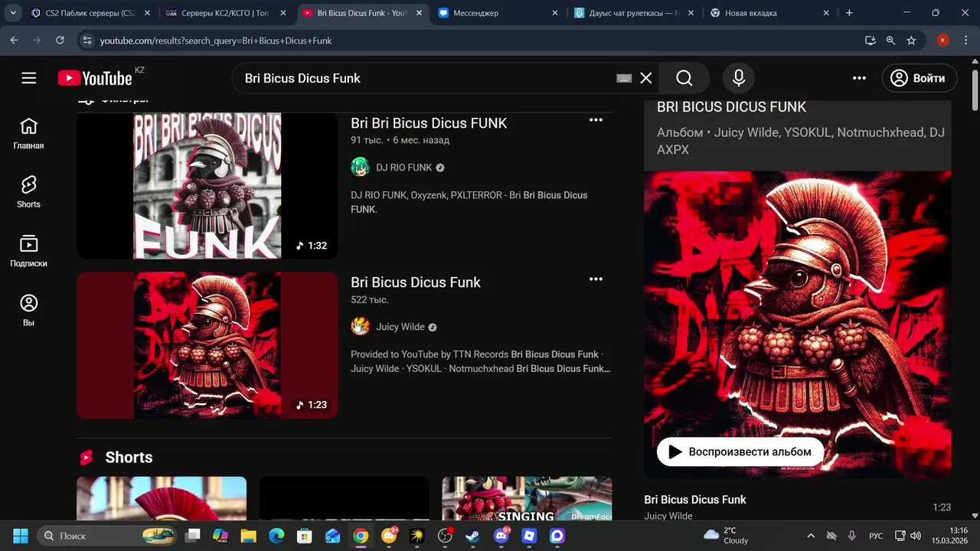Click the BRI BICUS DICUS FUNK album heading

(731, 106)
